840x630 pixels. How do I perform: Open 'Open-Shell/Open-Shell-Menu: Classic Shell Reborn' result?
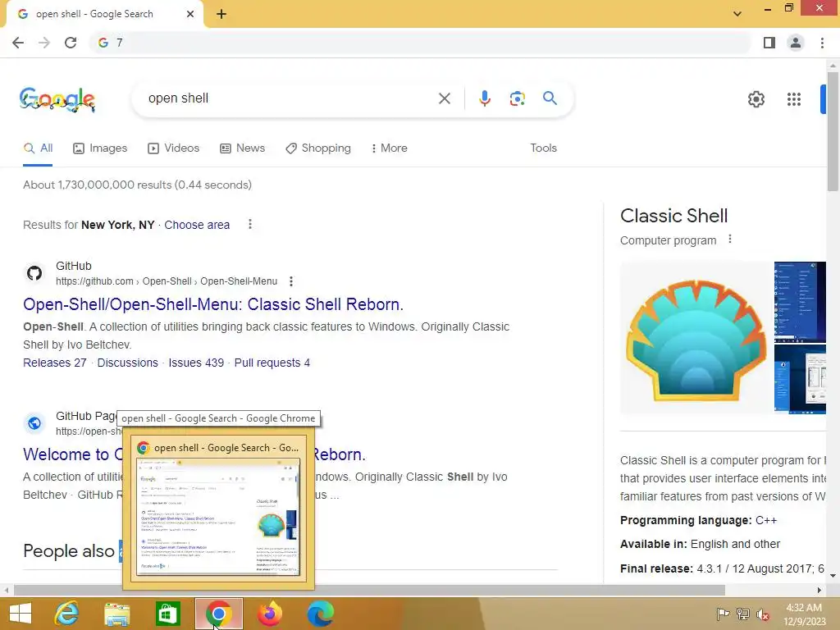coord(213,304)
